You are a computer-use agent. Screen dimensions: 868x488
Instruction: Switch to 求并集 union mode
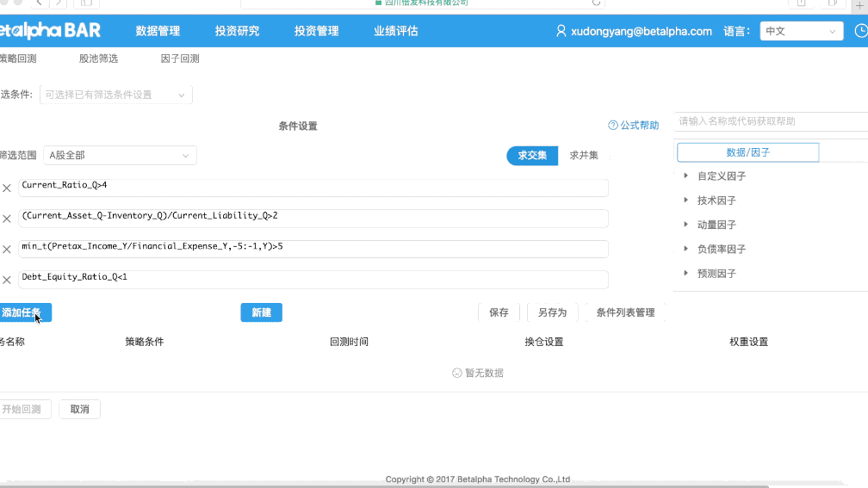click(584, 156)
